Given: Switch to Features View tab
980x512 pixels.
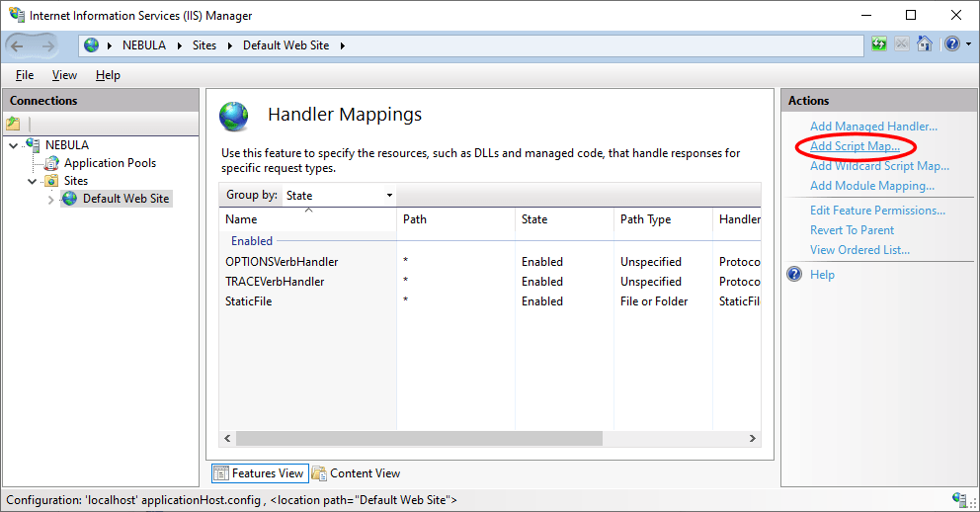Looking at the screenshot, I should [x=260, y=473].
